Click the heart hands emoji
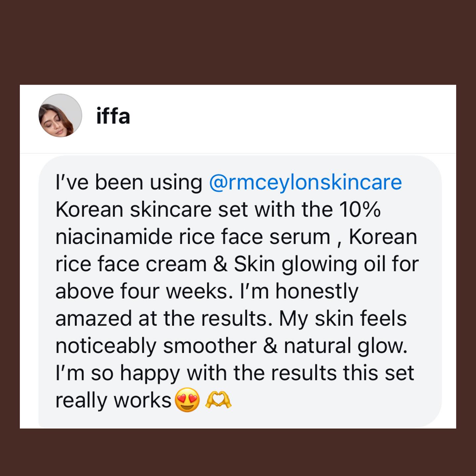476x476 pixels. pyautogui.click(x=218, y=400)
